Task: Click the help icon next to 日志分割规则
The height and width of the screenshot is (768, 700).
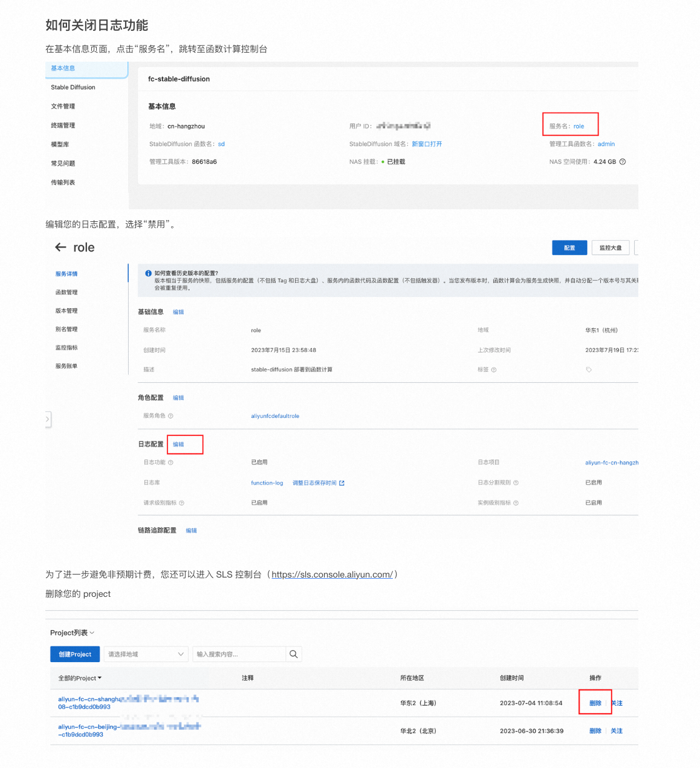Action: pos(516,483)
